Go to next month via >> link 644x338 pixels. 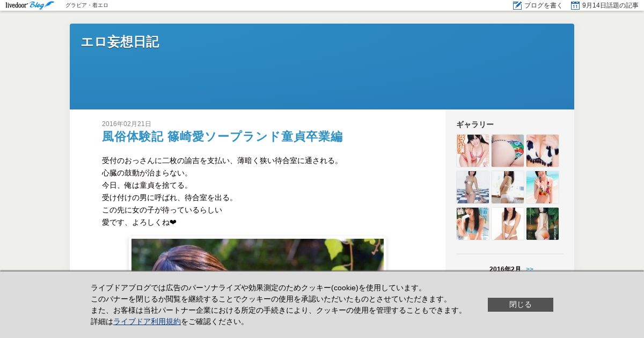click(x=530, y=269)
